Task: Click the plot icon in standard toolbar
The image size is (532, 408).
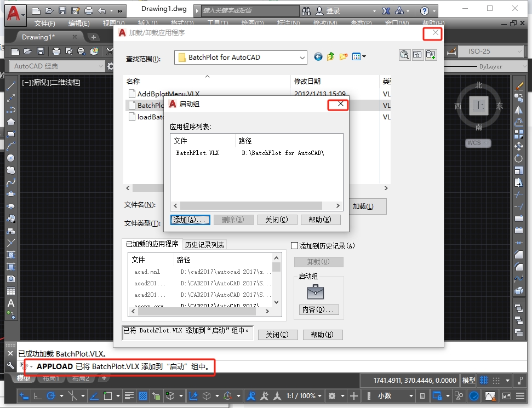Action: tap(56, 51)
